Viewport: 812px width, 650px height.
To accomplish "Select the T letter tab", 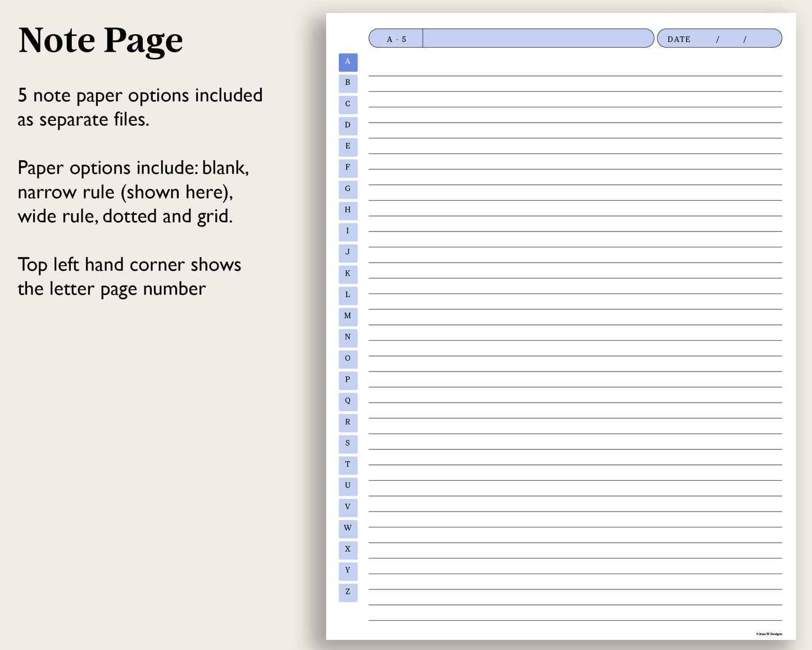I will (x=347, y=465).
